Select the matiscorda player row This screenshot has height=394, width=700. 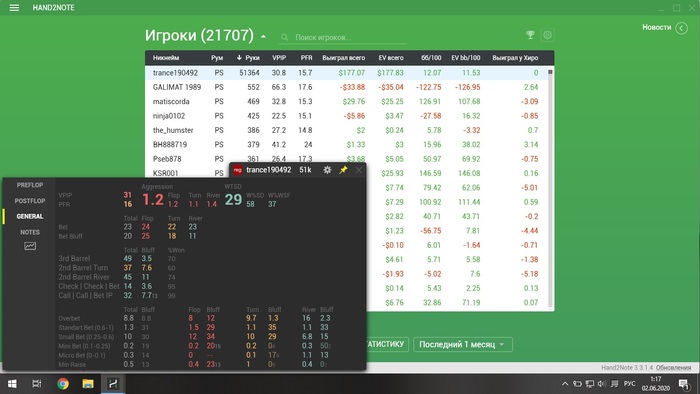346,101
